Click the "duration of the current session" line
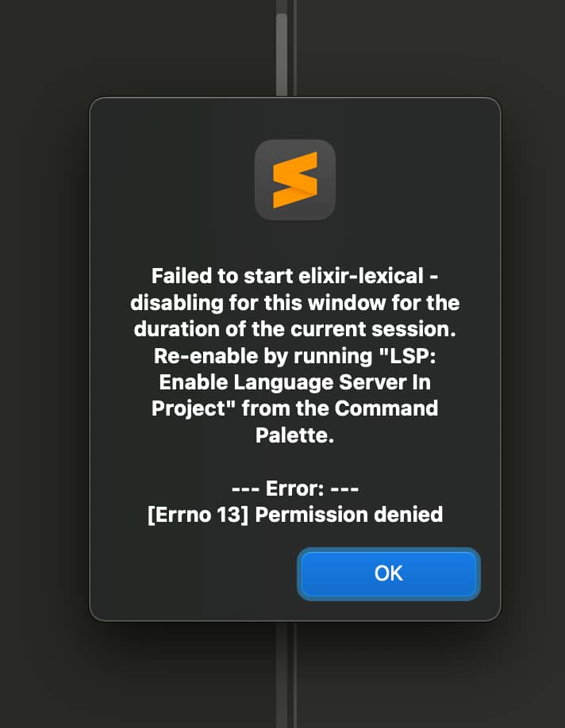565x728 pixels. 294,329
